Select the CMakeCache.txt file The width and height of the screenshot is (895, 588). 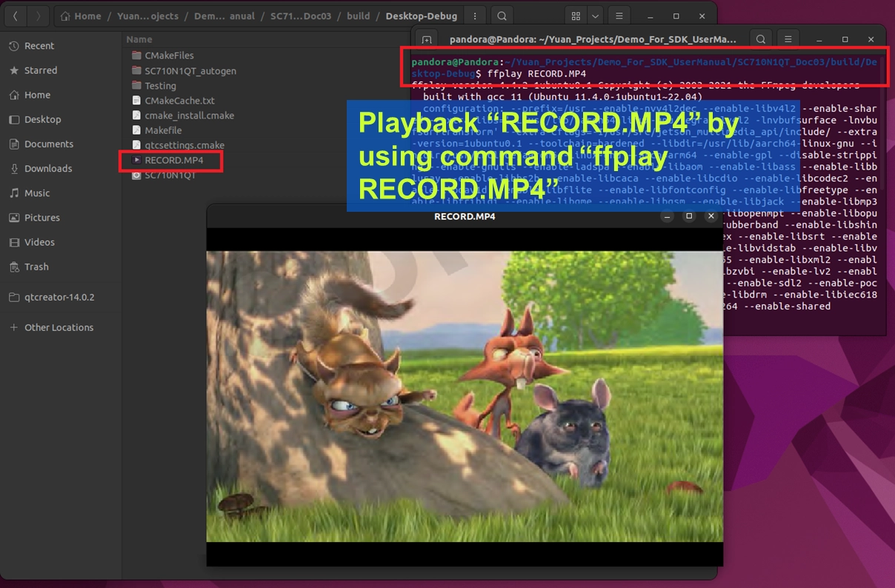[x=173, y=101]
